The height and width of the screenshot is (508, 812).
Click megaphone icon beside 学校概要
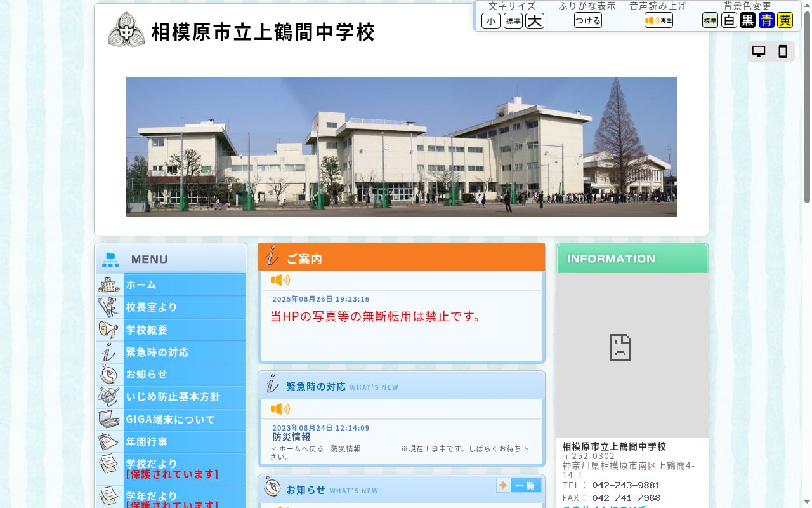[x=109, y=330]
